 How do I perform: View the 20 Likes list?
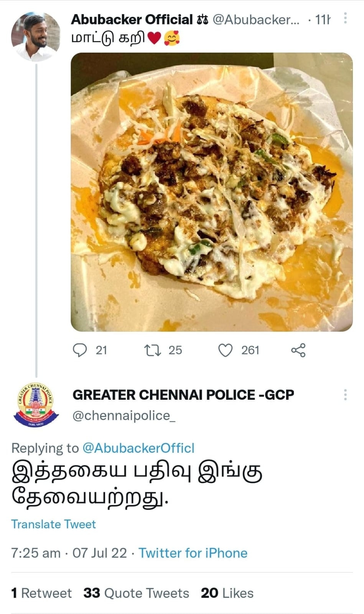(x=227, y=593)
